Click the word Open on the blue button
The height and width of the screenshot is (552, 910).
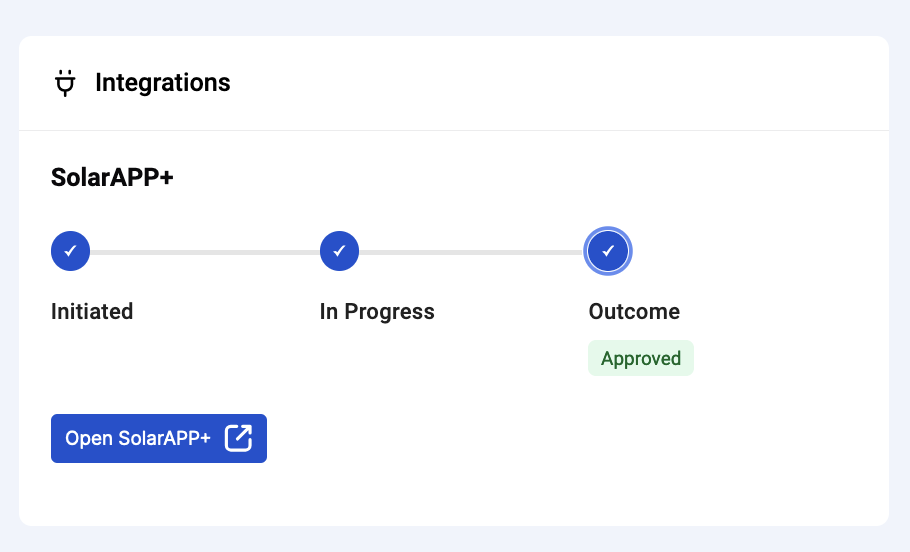point(89,439)
